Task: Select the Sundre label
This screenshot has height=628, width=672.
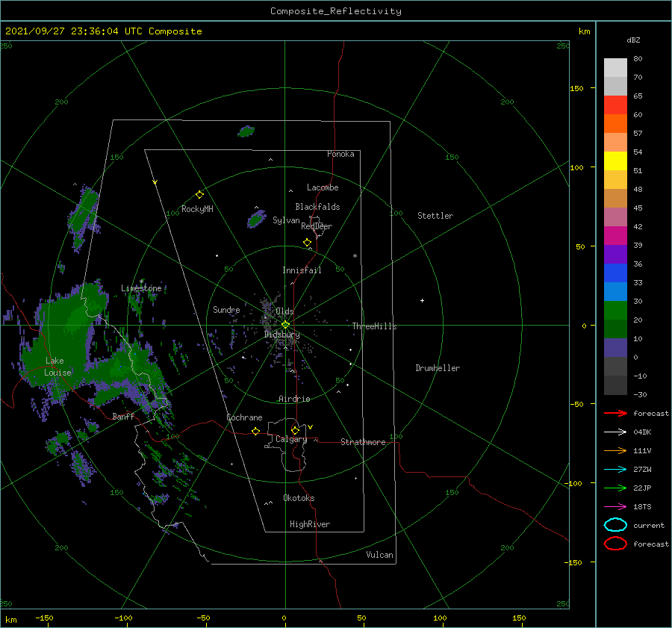Action: click(x=226, y=310)
